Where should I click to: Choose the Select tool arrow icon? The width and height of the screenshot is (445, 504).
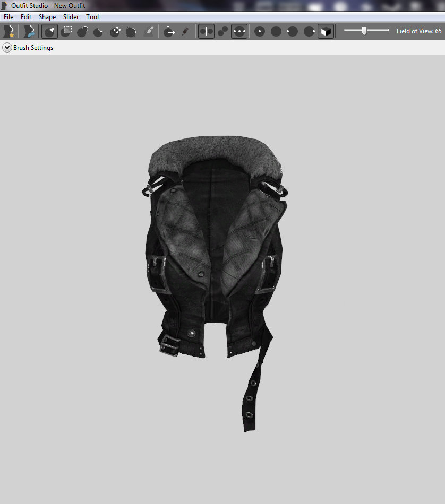pos(49,31)
